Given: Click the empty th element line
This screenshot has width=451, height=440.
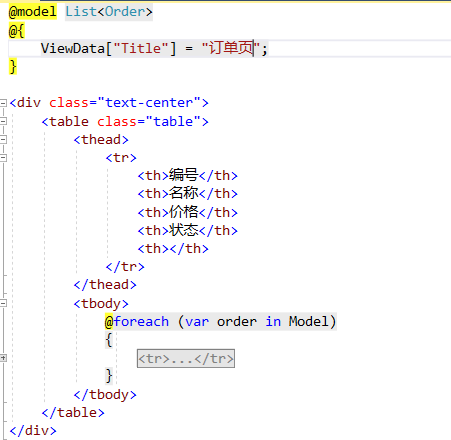Looking at the screenshot, I should tap(173, 249).
